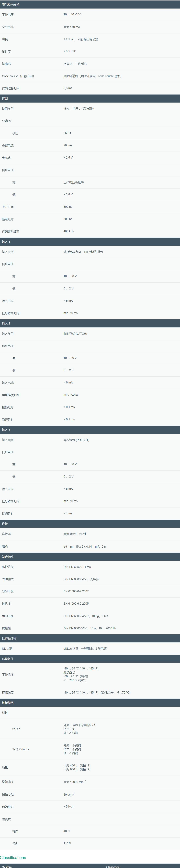Click the min. 10 ms value under 输入 1

tap(71, 313)
